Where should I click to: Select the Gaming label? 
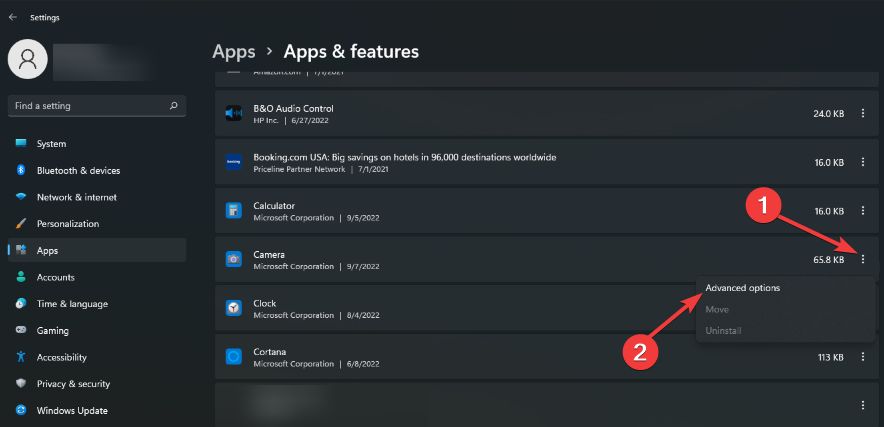coord(52,331)
